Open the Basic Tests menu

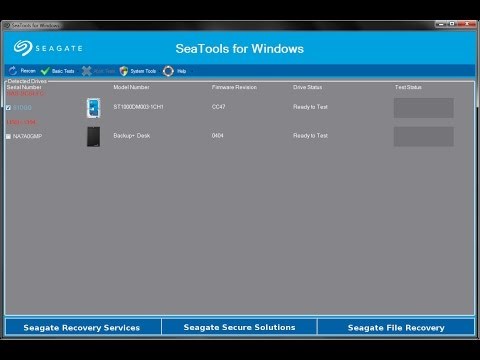[63, 71]
